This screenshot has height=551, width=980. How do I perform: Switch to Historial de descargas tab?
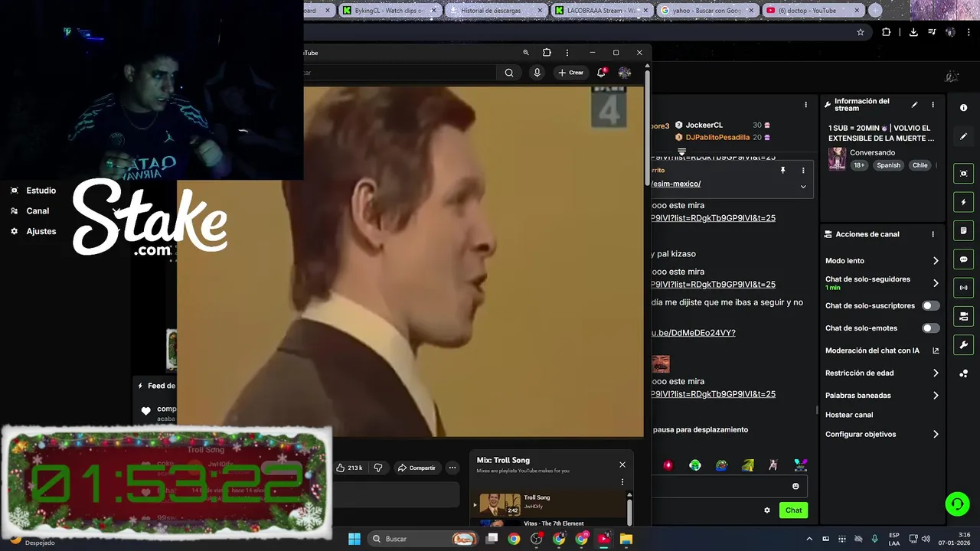click(490, 11)
